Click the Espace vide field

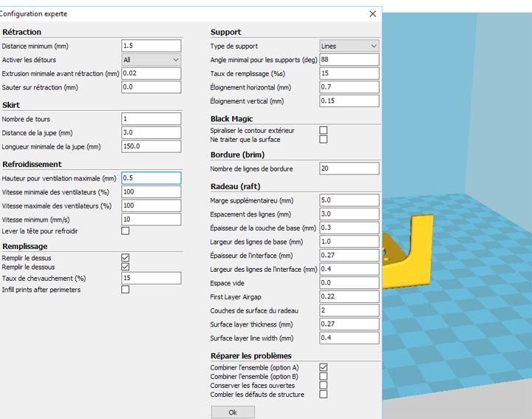[x=349, y=282]
